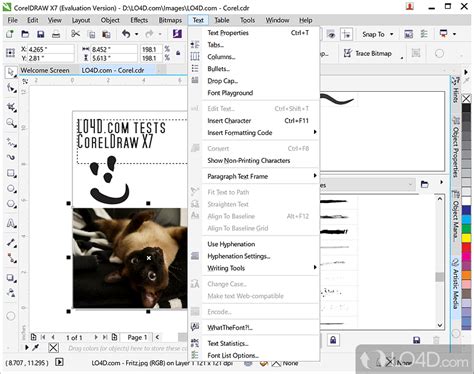Select the Color Eyedropper tool

pyautogui.click(x=11, y=293)
